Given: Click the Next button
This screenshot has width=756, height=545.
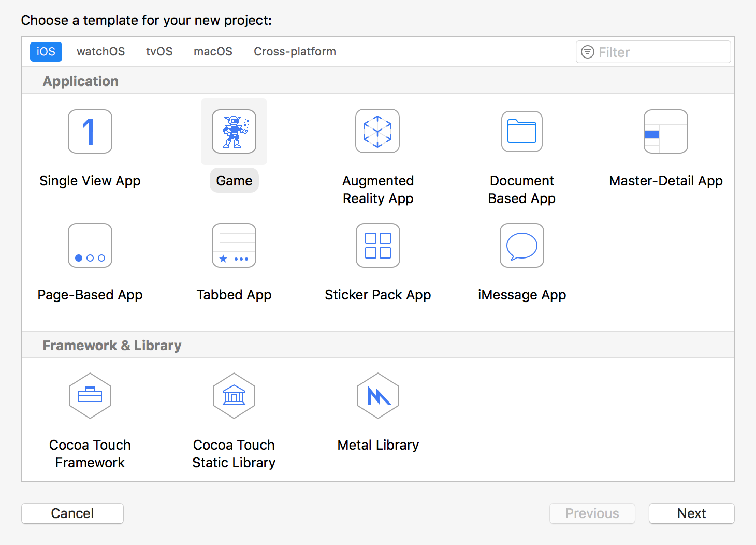Looking at the screenshot, I should 691,513.
